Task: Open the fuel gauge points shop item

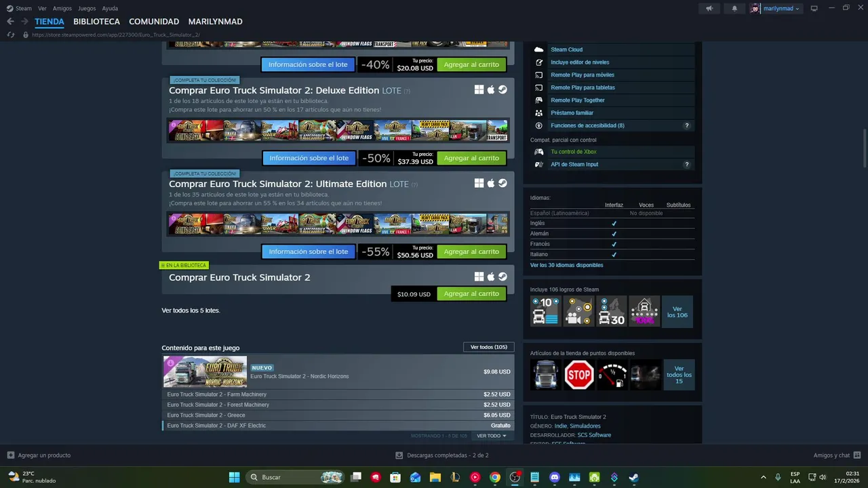Action: [x=611, y=375]
